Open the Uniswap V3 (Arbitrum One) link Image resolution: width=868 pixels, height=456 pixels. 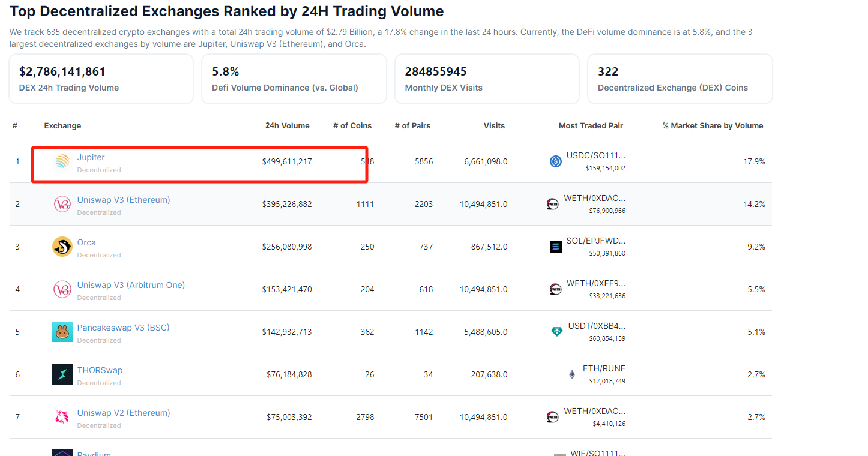click(x=131, y=285)
